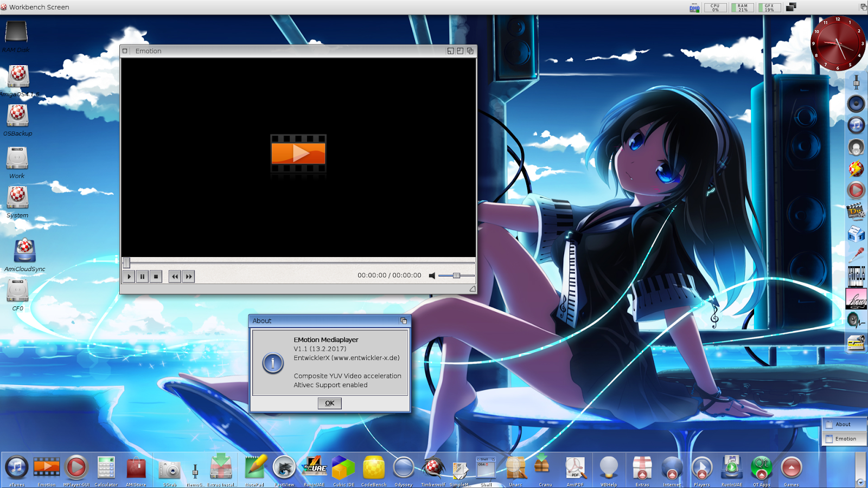The height and width of the screenshot is (488, 868).
Task: Click the red analog clock widget
Action: [x=838, y=43]
